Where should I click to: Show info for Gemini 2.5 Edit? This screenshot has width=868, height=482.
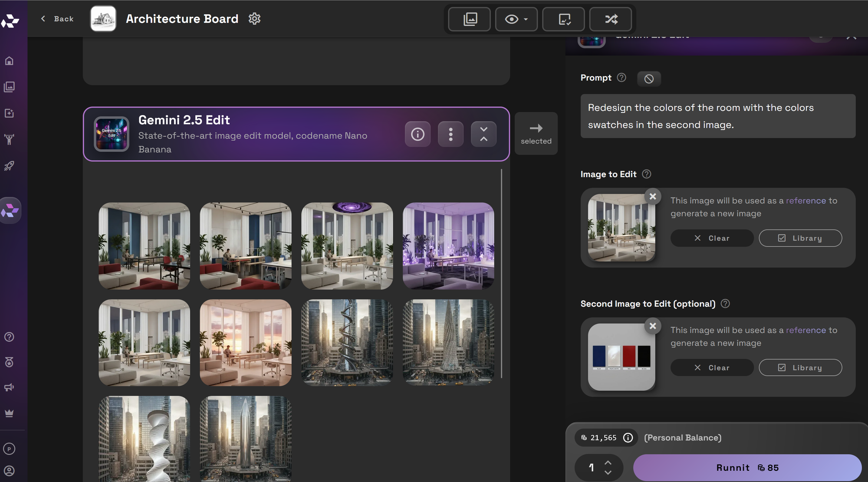(x=418, y=134)
